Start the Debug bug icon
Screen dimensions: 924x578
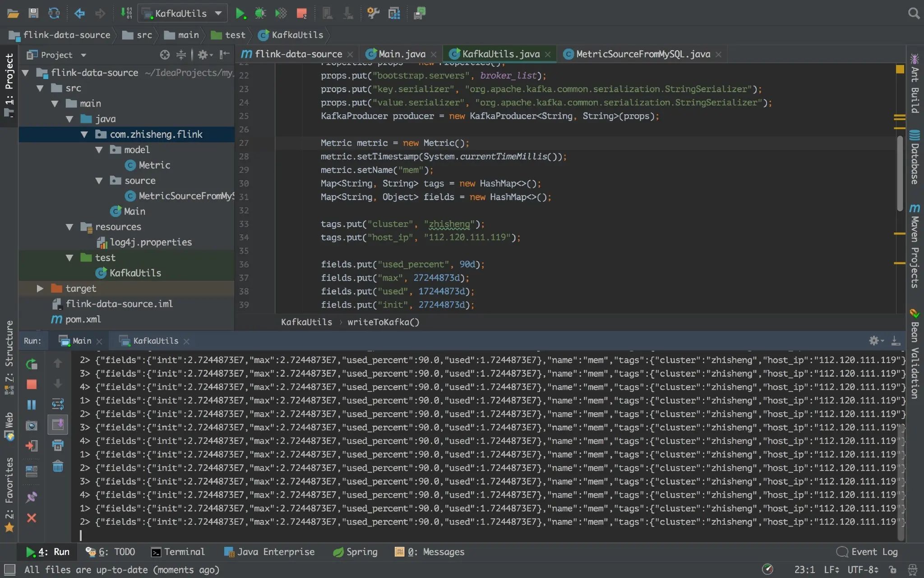[260, 14]
